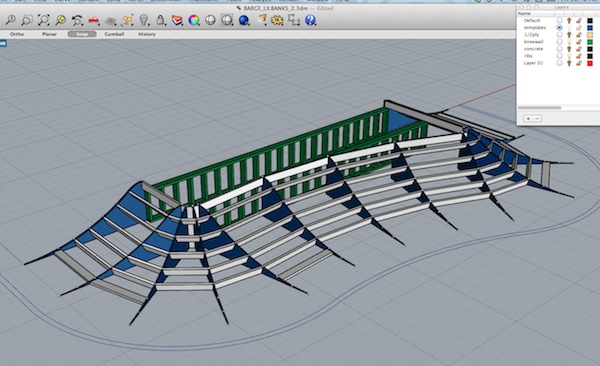The image size is (600, 366).
Task: Open the blue question mark help icon
Action: point(310,20)
